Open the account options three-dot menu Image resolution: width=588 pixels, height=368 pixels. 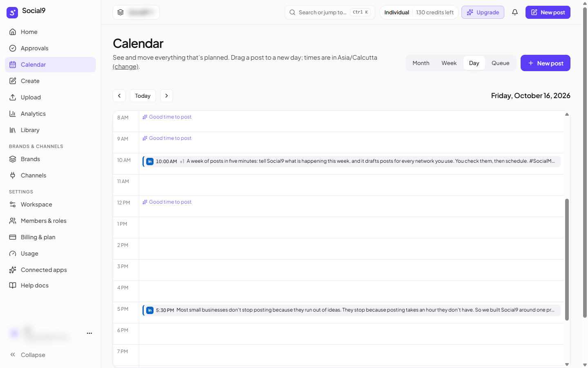[89, 333]
